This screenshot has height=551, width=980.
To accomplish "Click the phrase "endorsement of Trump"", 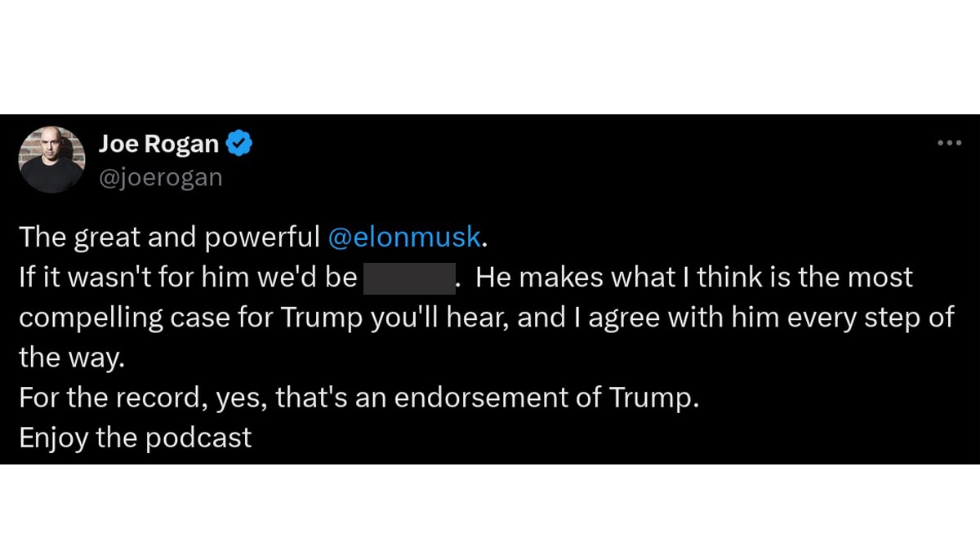I will click(546, 398).
